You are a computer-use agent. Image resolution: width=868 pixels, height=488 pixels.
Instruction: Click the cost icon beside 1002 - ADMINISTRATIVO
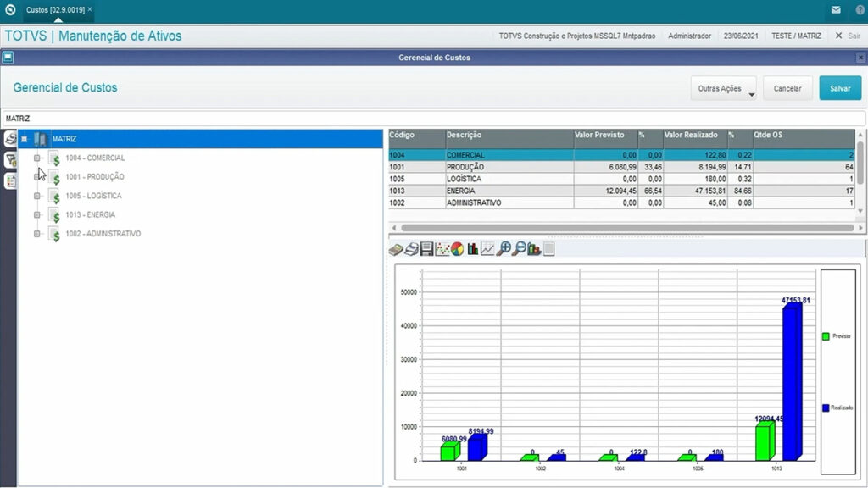tap(54, 234)
